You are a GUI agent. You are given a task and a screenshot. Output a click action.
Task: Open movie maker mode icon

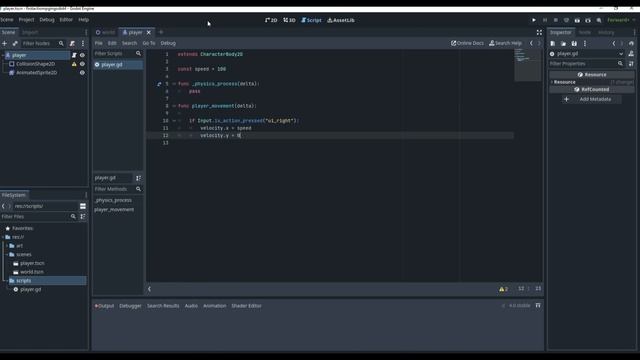tap(599, 20)
